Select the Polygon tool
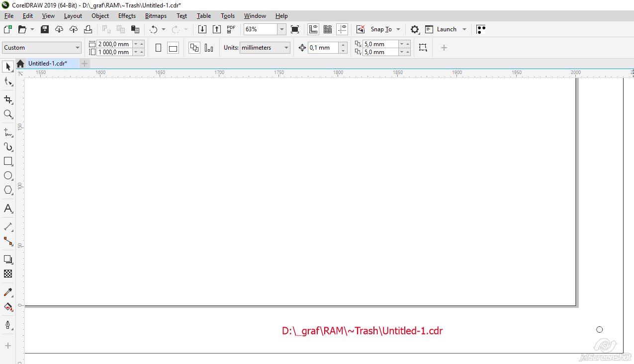This screenshot has width=634, height=364. (8, 190)
